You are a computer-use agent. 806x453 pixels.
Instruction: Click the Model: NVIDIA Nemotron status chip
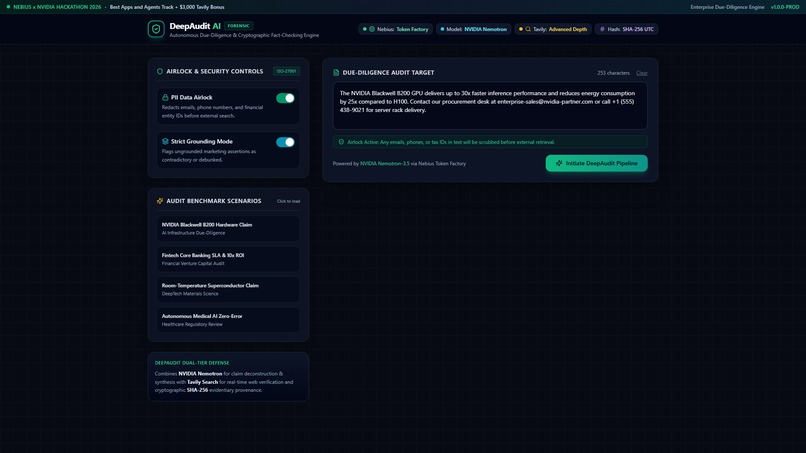point(473,29)
